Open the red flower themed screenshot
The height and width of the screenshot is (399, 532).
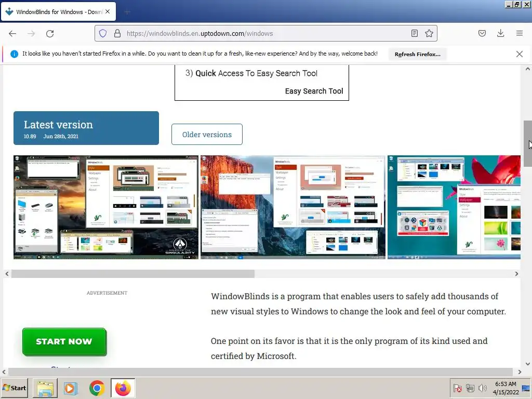454,207
